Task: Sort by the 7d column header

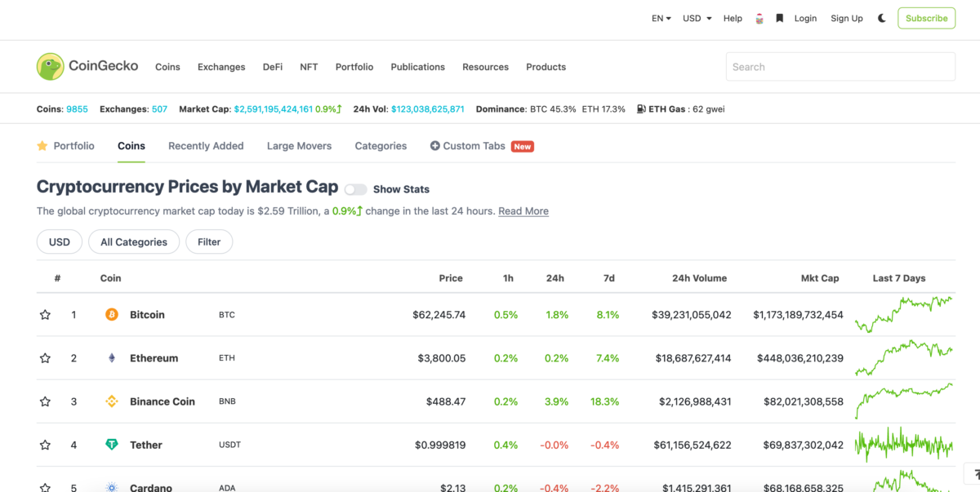Action: pos(608,278)
